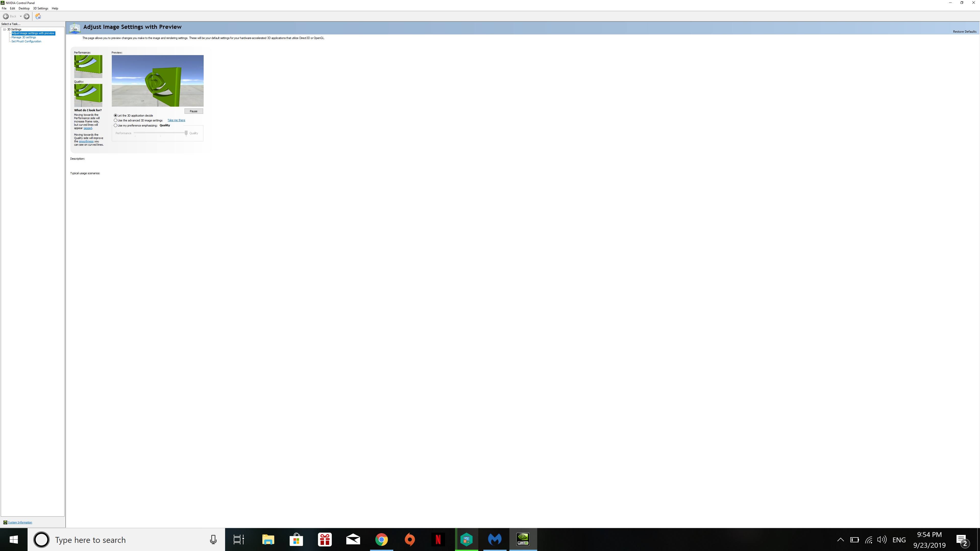The height and width of the screenshot is (551, 980).
Task: Open File Explorer from the taskbar
Action: (x=268, y=540)
